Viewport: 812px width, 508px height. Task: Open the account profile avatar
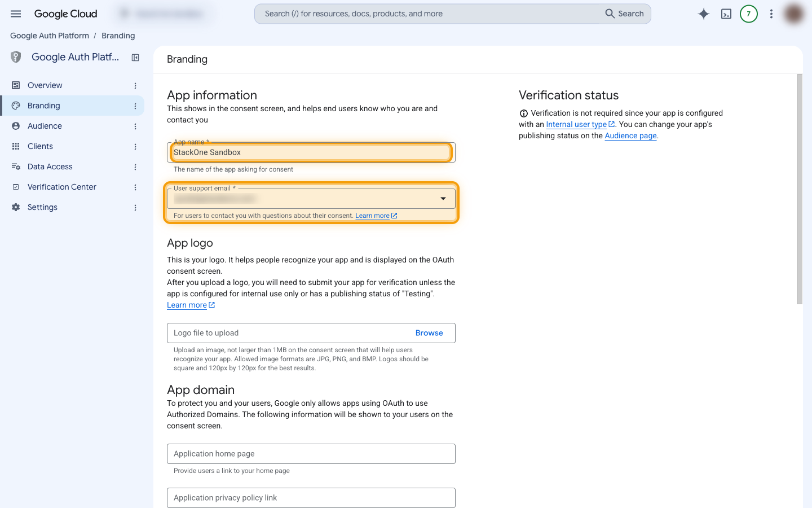click(x=794, y=14)
